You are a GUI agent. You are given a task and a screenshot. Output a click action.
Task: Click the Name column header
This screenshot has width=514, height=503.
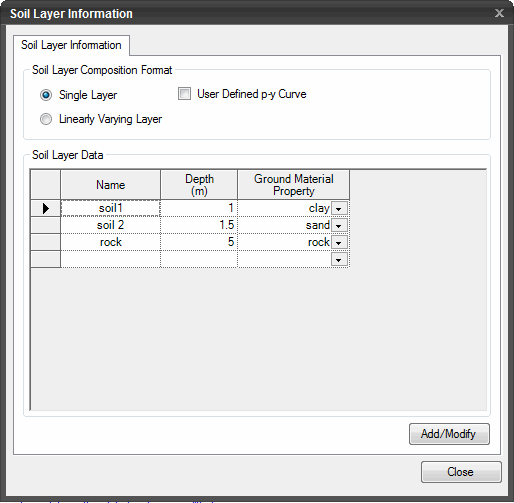point(111,185)
